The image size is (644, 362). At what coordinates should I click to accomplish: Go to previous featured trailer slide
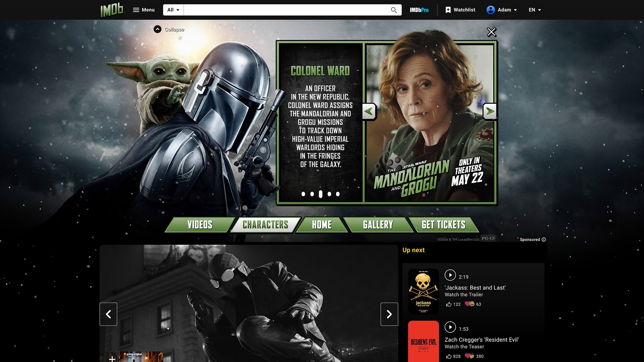108,314
